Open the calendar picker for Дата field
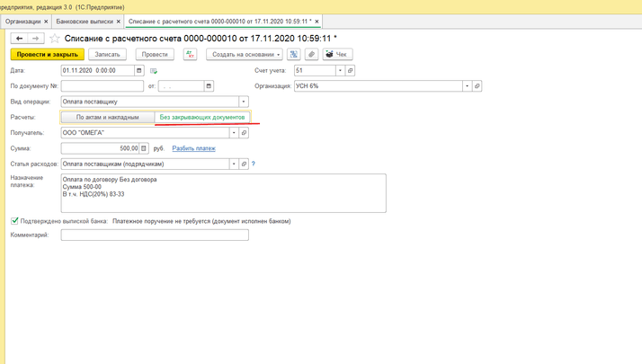This screenshot has width=642, height=364. point(138,70)
